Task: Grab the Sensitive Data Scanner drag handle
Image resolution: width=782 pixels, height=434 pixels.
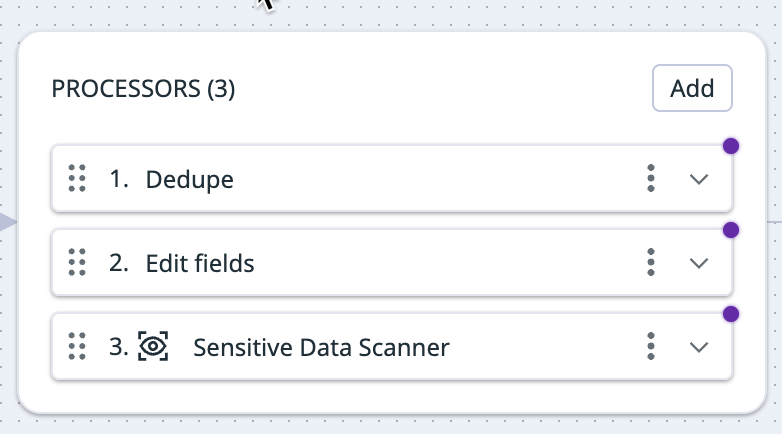Action: pos(77,346)
